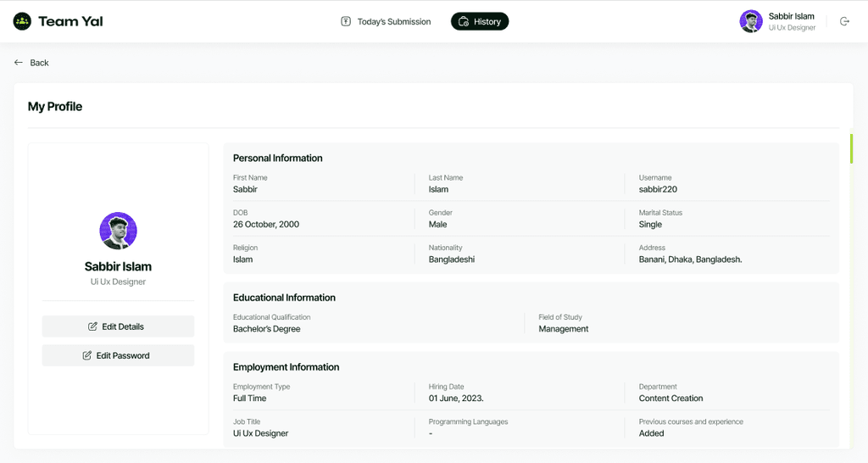Click the back arrow icon

19,63
